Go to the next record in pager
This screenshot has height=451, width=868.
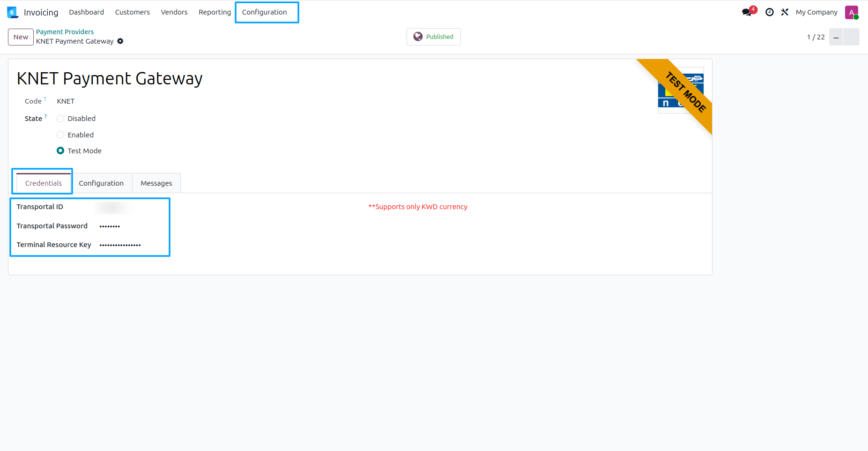coord(852,37)
